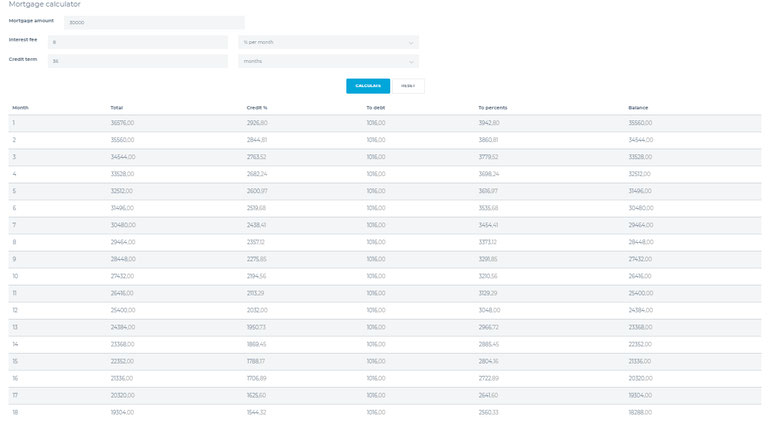
Task: Click To percents value 3942.80
Action: pyautogui.click(x=489, y=123)
